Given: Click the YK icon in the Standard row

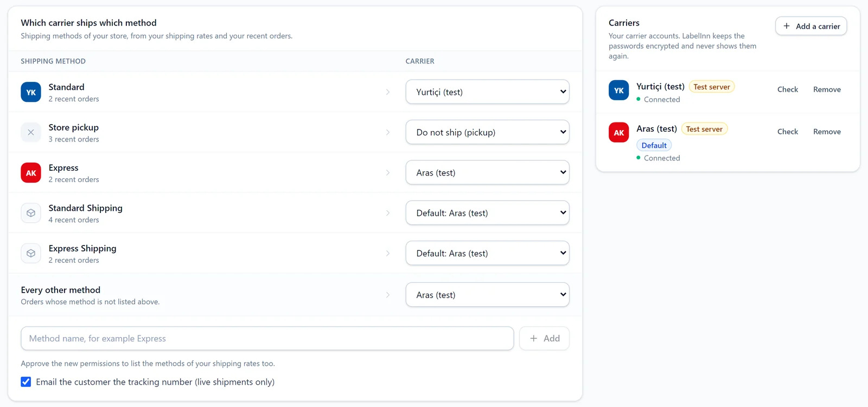Looking at the screenshot, I should click(x=31, y=92).
